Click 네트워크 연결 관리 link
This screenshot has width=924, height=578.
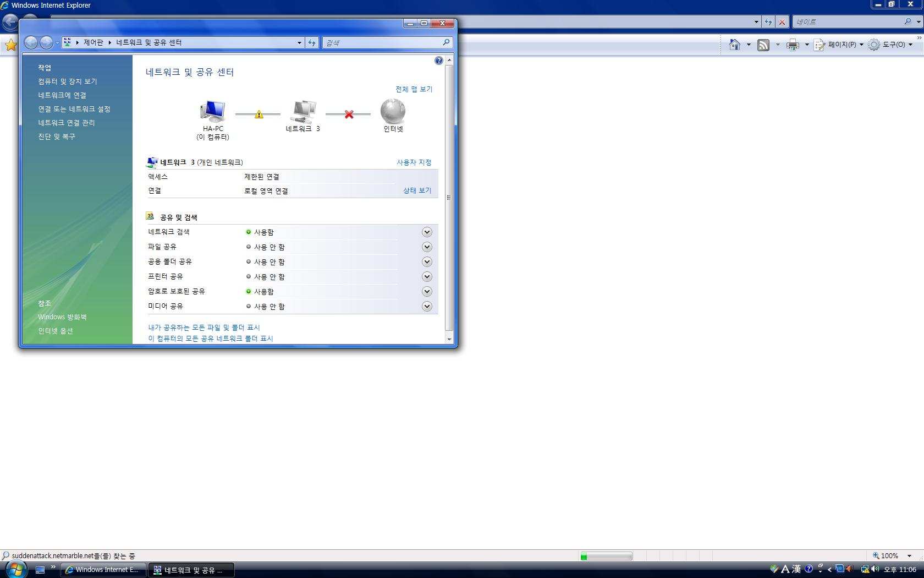[67, 123]
